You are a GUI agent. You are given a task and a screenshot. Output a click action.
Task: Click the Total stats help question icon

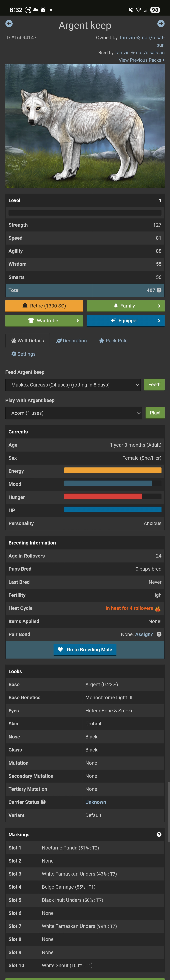pyautogui.click(x=159, y=290)
